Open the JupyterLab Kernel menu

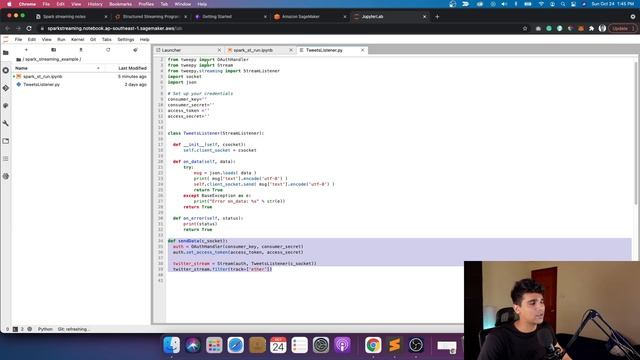(x=78, y=40)
